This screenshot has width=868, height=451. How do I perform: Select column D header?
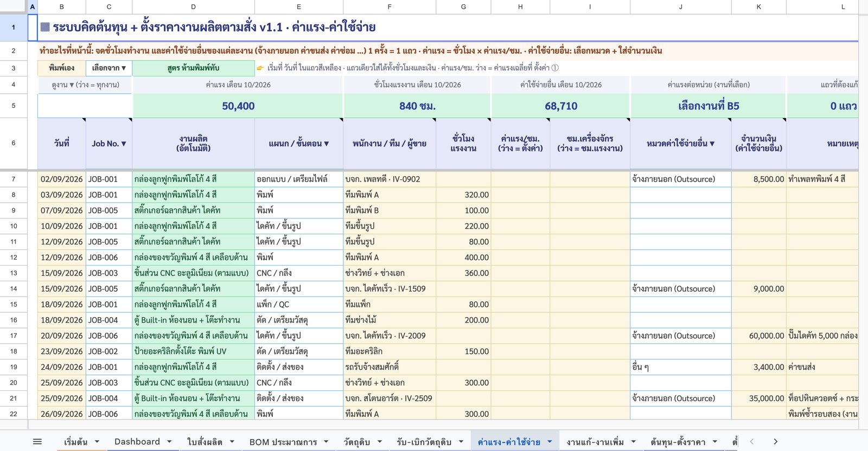coord(194,7)
